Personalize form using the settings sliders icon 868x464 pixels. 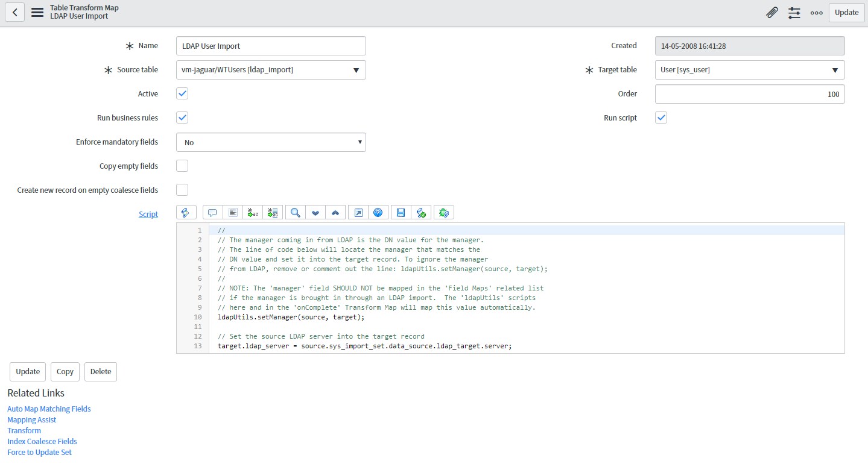[794, 12]
